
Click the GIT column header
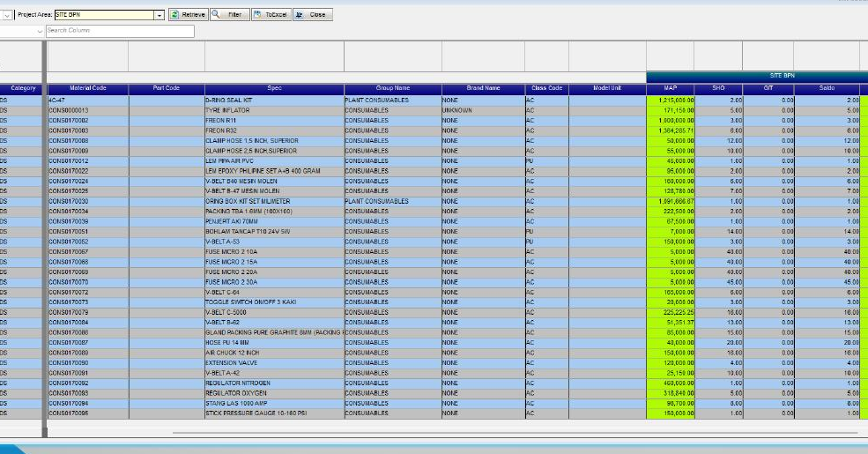768,88
